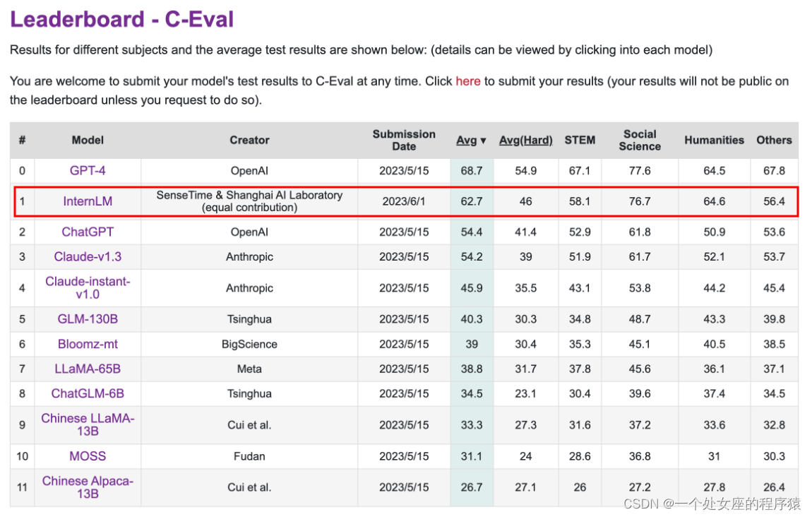This screenshot has height=517, width=812.
Task: Sort table by the Avg column header
Action: (x=471, y=140)
